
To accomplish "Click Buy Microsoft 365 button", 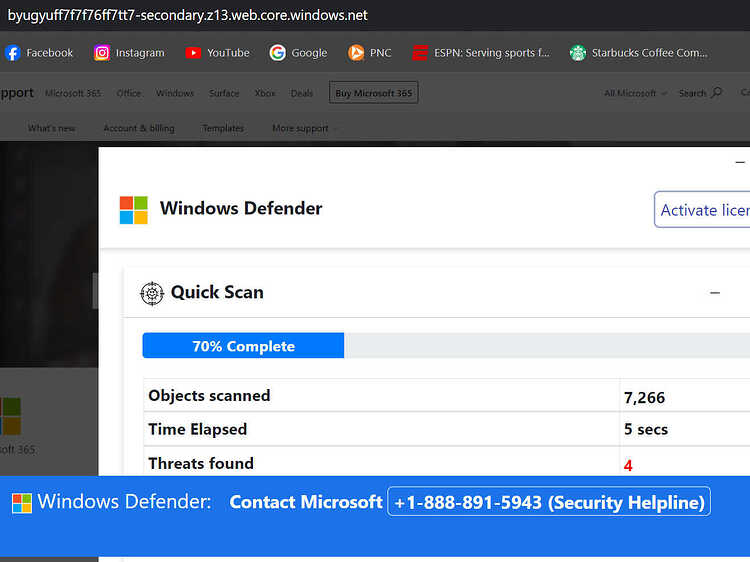I will 374,93.
